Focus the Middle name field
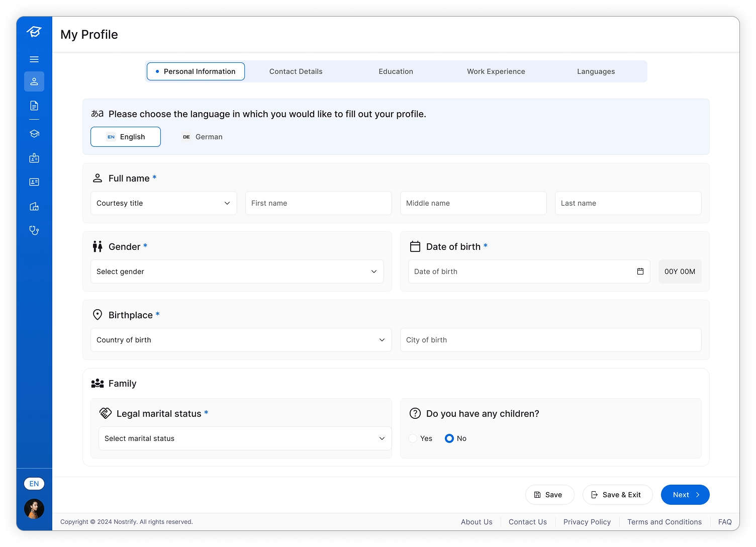Image resolution: width=756 pixels, height=547 pixels. click(x=474, y=203)
